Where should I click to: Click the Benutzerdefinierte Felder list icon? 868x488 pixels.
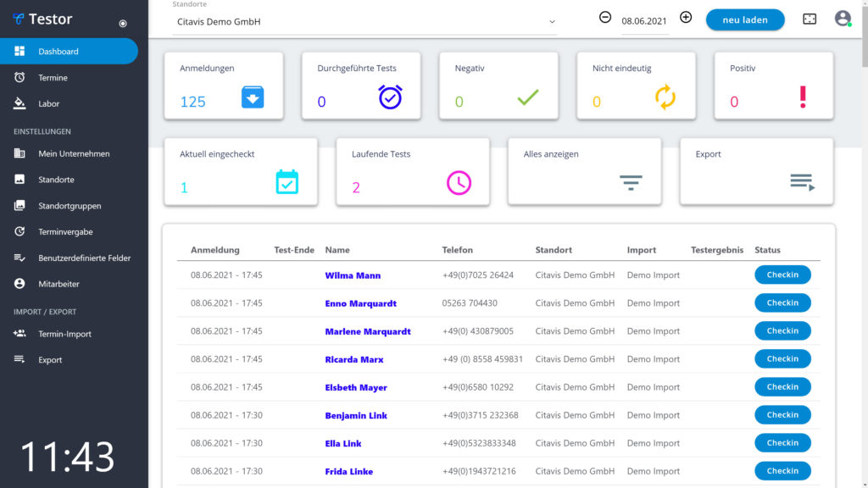pos(19,258)
